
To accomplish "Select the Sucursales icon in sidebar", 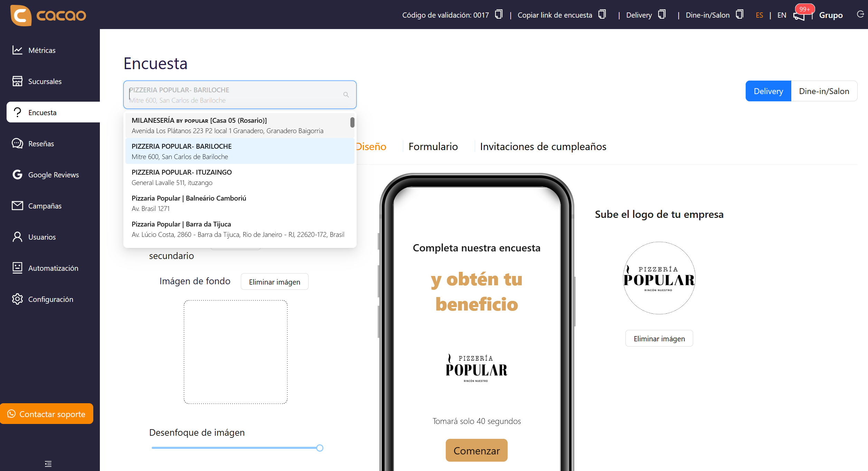I will pos(18,81).
